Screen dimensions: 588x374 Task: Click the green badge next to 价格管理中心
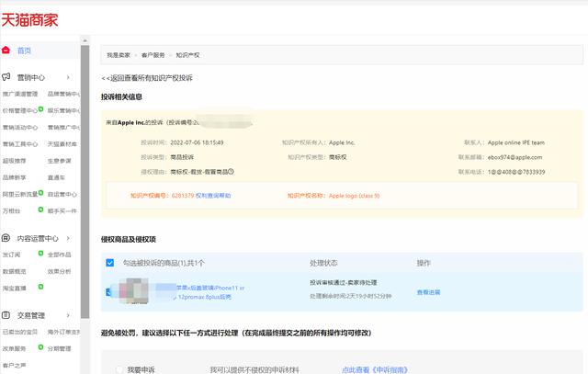tap(40, 109)
